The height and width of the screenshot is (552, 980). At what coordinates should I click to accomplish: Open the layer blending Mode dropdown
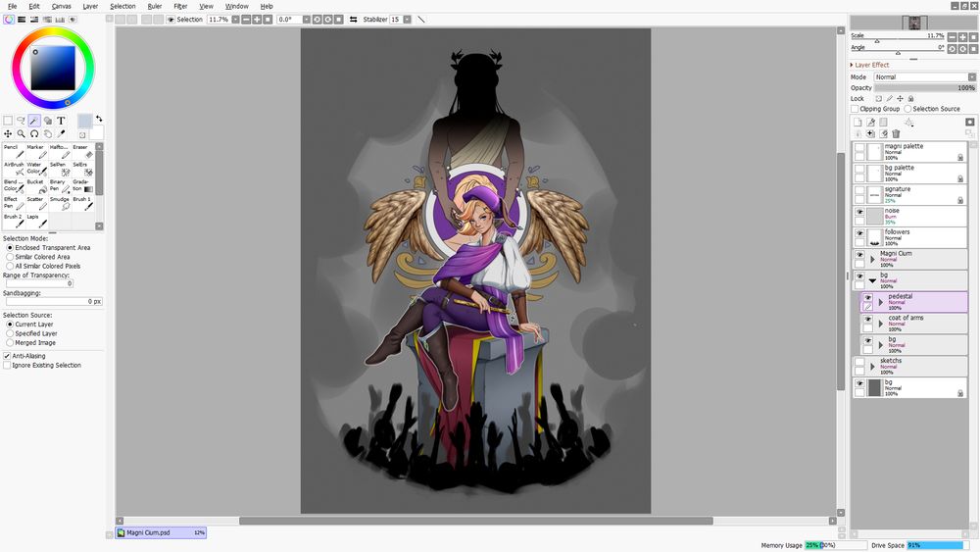pyautogui.click(x=925, y=76)
